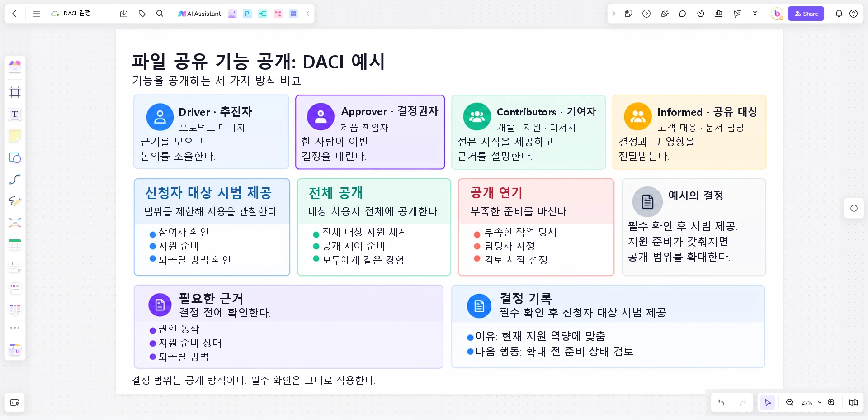
Task: Show more sidebar tools ellipsis
Action: click(15, 328)
